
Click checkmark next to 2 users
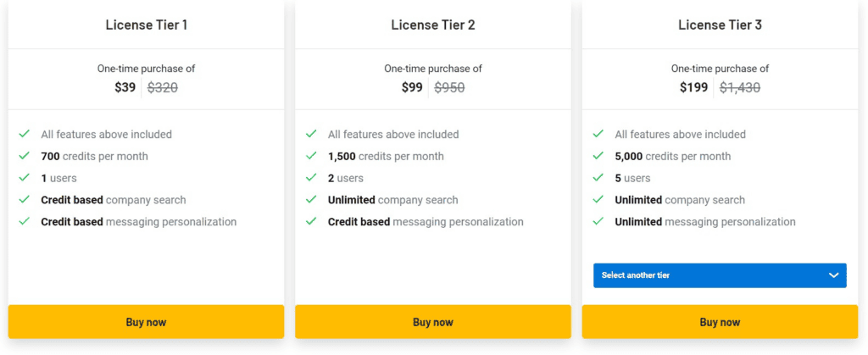[x=312, y=178]
